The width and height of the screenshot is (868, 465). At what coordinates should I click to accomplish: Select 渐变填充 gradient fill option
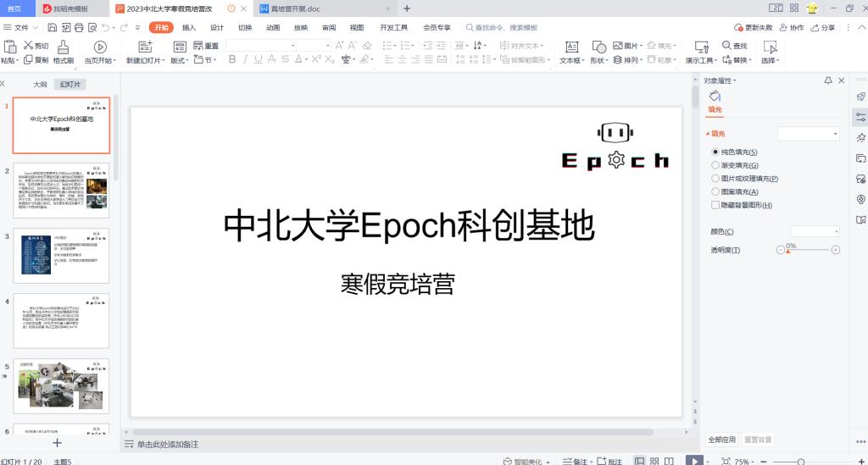(715, 165)
